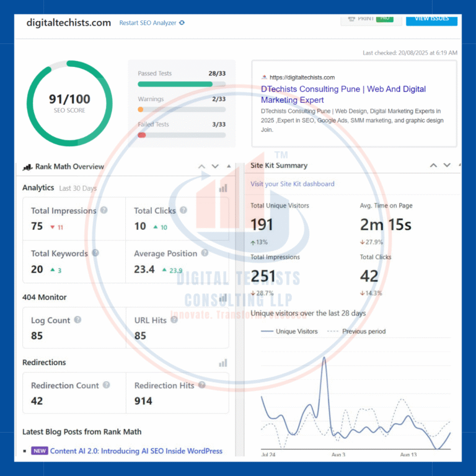
Task: Open the Analytics bar chart icon
Action: [223, 188]
